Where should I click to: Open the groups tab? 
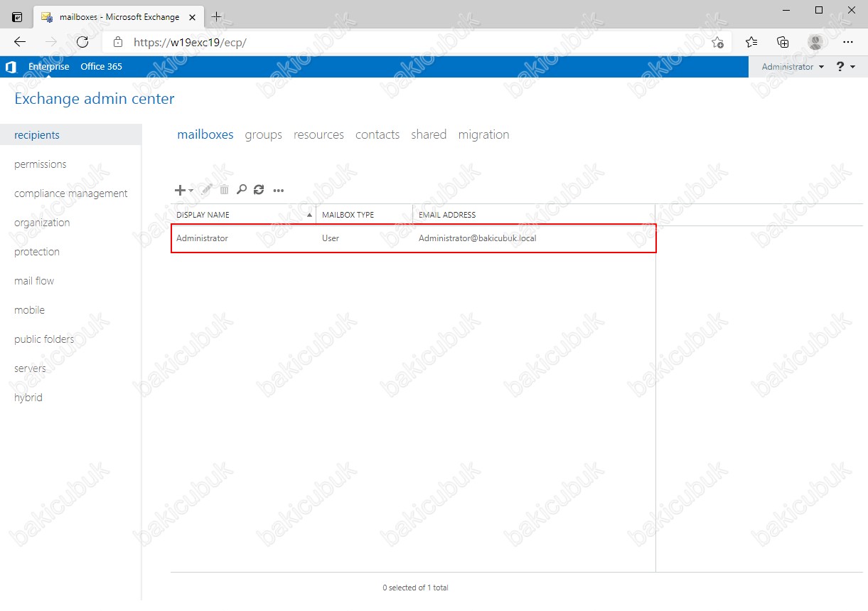pos(264,134)
